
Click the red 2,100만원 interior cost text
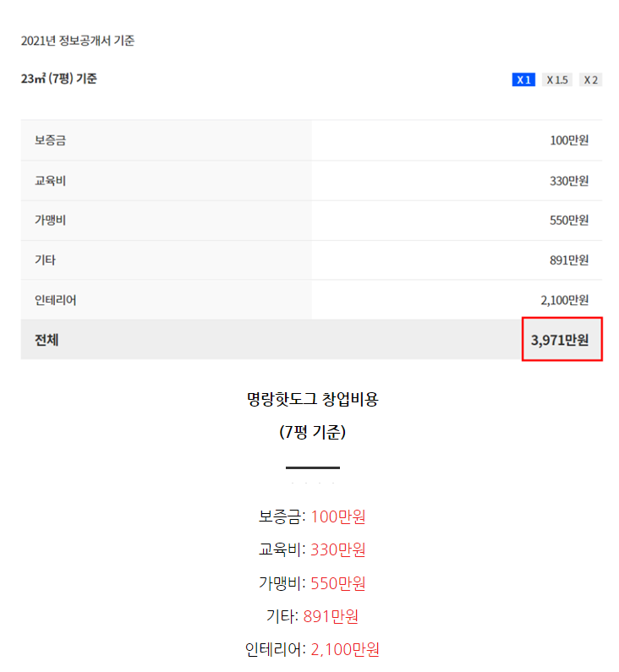click(x=345, y=649)
